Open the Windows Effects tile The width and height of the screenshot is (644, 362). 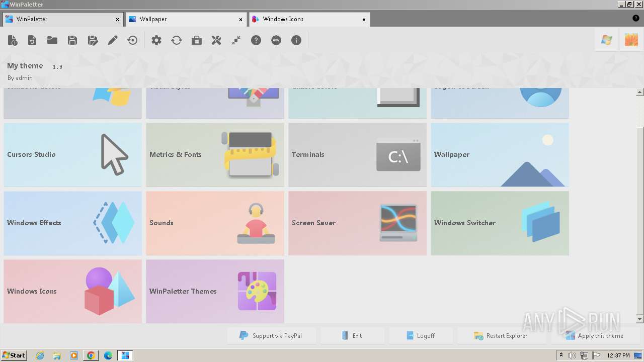[x=72, y=223]
